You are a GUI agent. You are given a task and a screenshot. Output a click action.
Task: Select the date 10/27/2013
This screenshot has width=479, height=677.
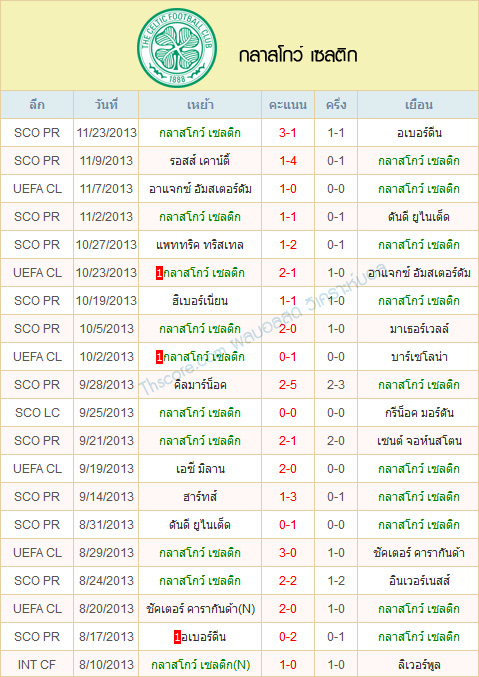point(106,245)
